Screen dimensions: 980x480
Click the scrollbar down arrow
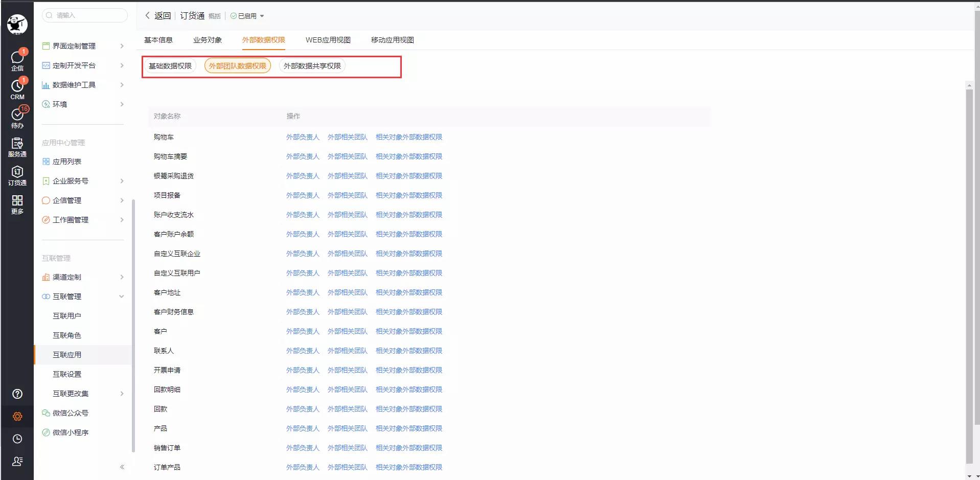pos(969,476)
